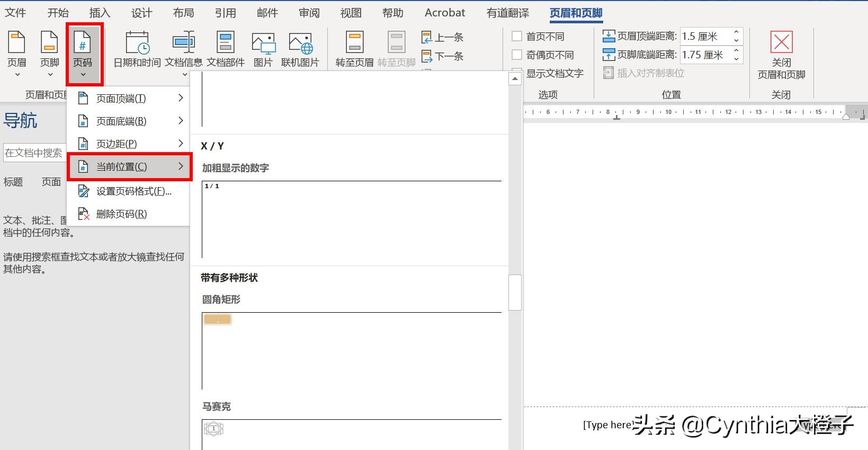
Task: Switch to the Acrobat tab
Action: click(x=445, y=13)
